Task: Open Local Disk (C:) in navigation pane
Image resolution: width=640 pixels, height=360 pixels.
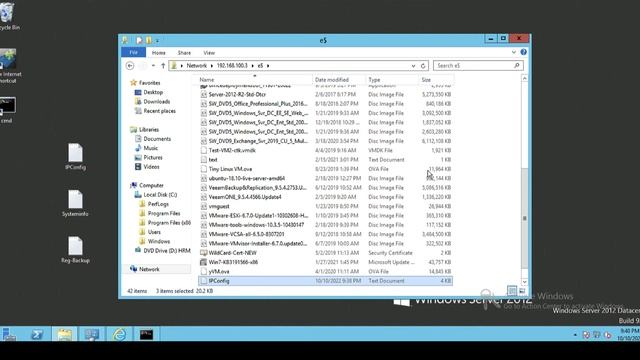Action: coord(160,195)
